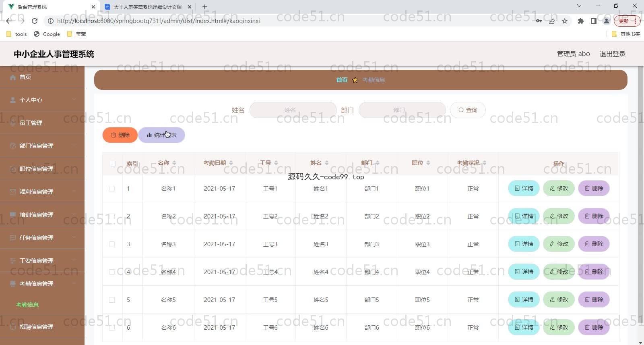This screenshot has width=644, height=345.
Task: Open browser extensions puzzle icon
Action: click(580, 21)
